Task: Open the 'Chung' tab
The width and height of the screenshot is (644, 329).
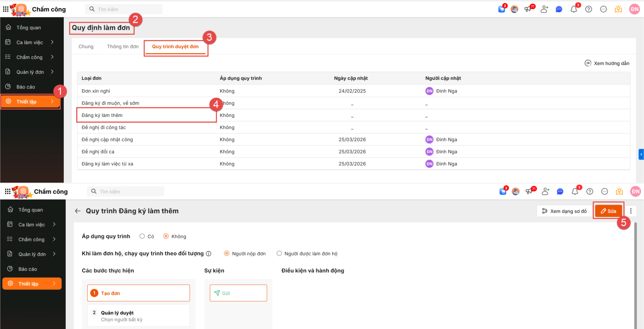Action: pos(86,47)
